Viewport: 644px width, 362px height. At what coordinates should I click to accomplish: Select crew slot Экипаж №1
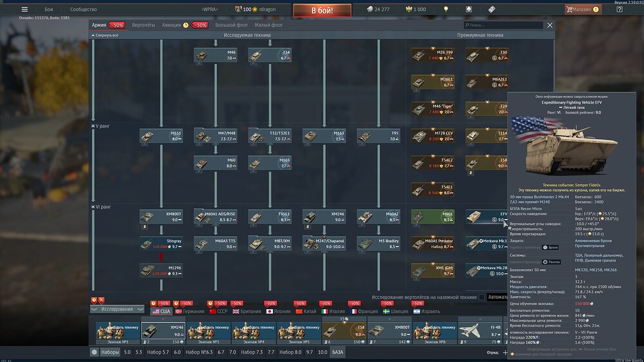118,332
